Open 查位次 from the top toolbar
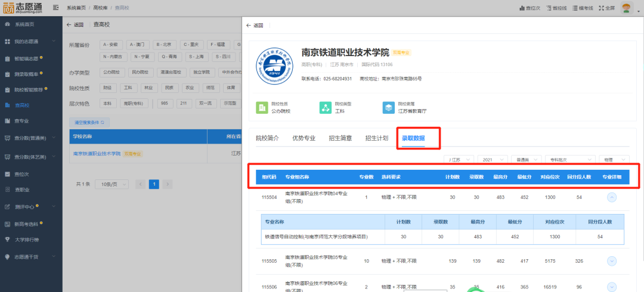The image size is (644, 292). (x=529, y=8)
